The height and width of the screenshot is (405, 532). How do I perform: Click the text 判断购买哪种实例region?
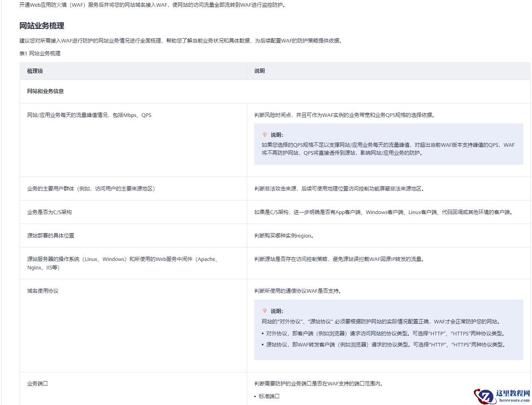pos(284,236)
